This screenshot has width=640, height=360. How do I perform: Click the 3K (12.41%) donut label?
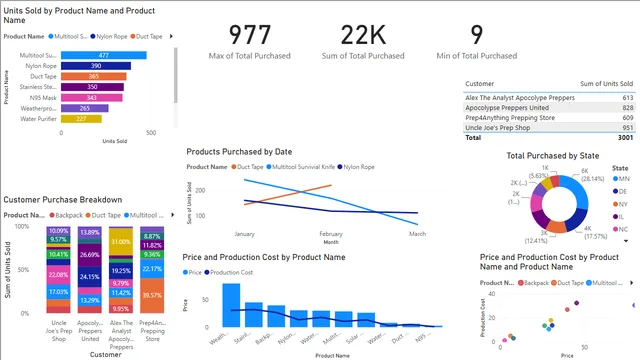click(536, 237)
